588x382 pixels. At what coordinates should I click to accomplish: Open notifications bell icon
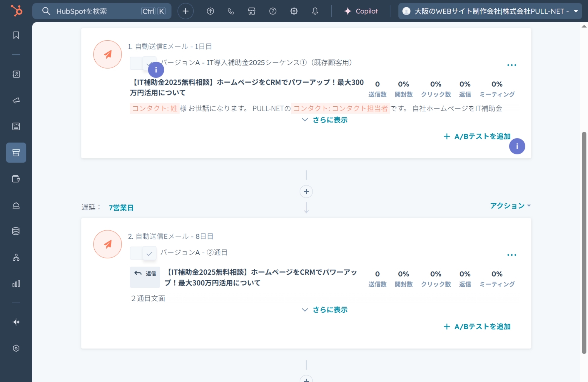(315, 11)
